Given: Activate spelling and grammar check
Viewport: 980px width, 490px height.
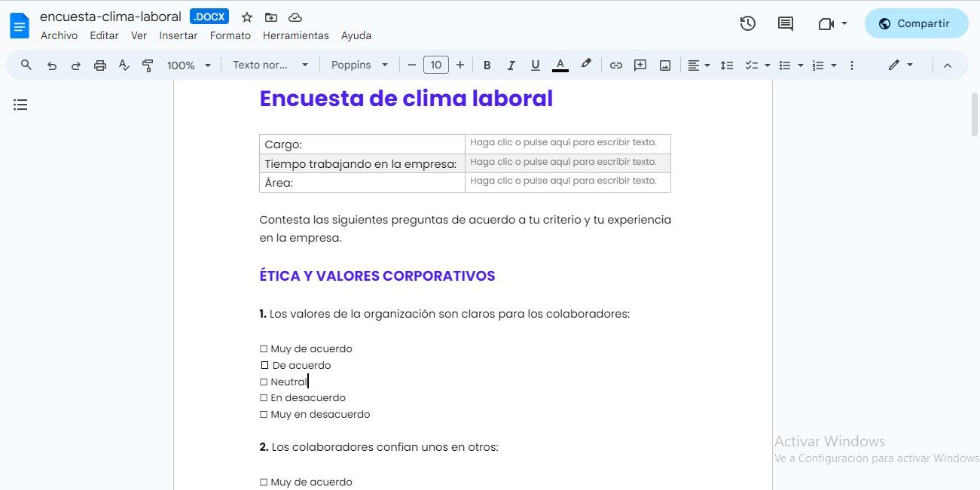Looking at the screenshot, I should (124, 65).
